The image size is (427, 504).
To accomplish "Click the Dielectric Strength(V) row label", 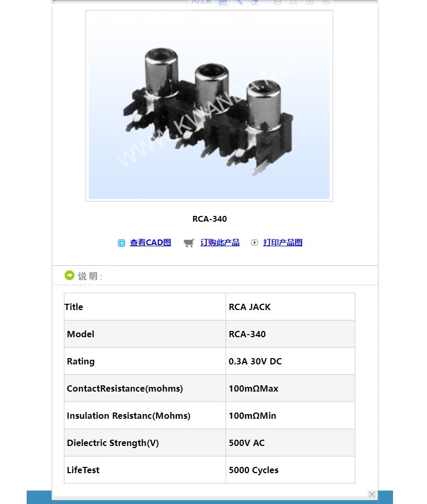I will pos(113,443).
